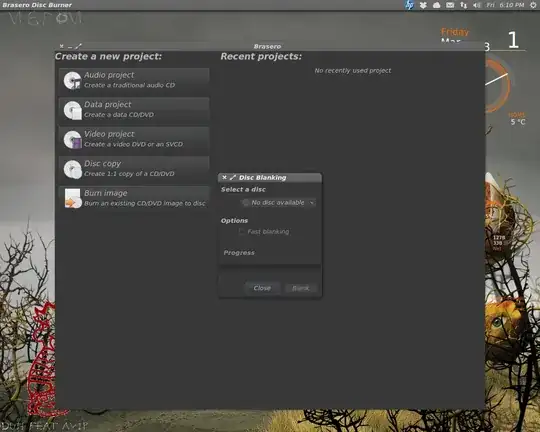Click the network connection indicator icon
540x432 pixels.
click(464, 5)
